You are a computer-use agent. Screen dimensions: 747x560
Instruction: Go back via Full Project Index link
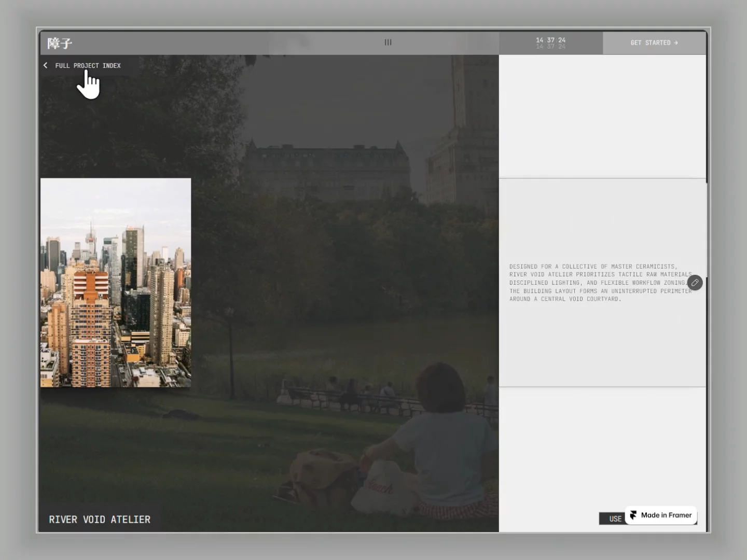[82, 65]
